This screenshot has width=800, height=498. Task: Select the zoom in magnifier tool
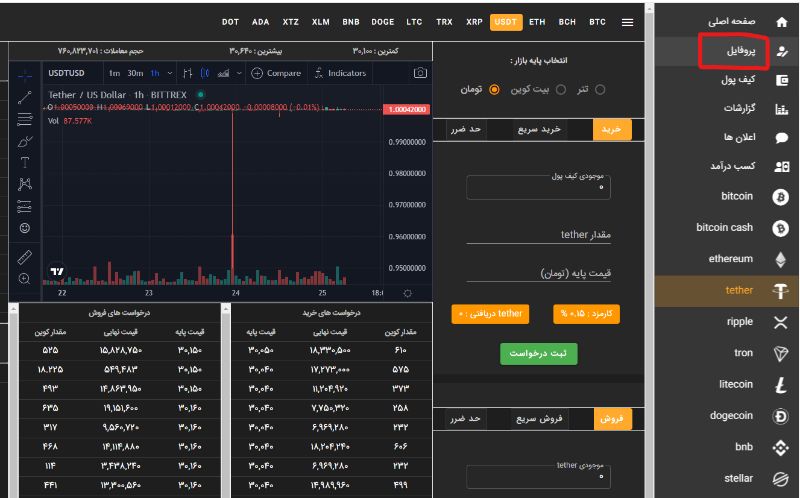[x=24, y=279]
